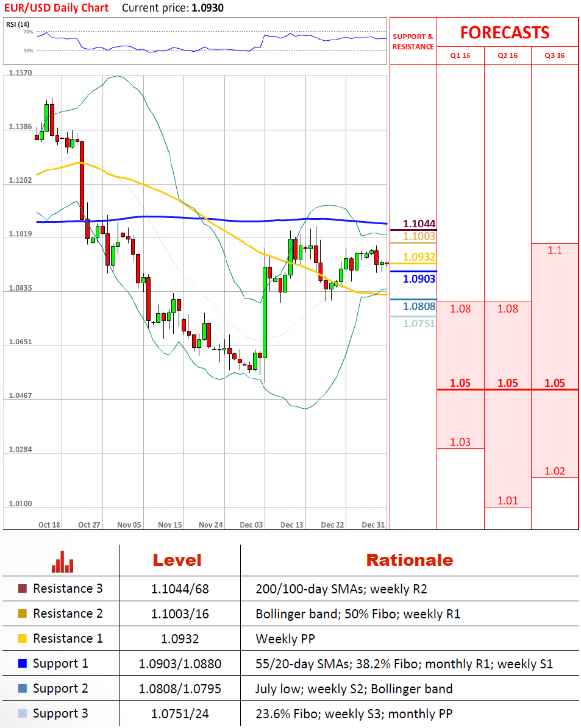Screen dimensions: 581x728
Task: Click the Support 3 row label
Action: pos(60,714)
